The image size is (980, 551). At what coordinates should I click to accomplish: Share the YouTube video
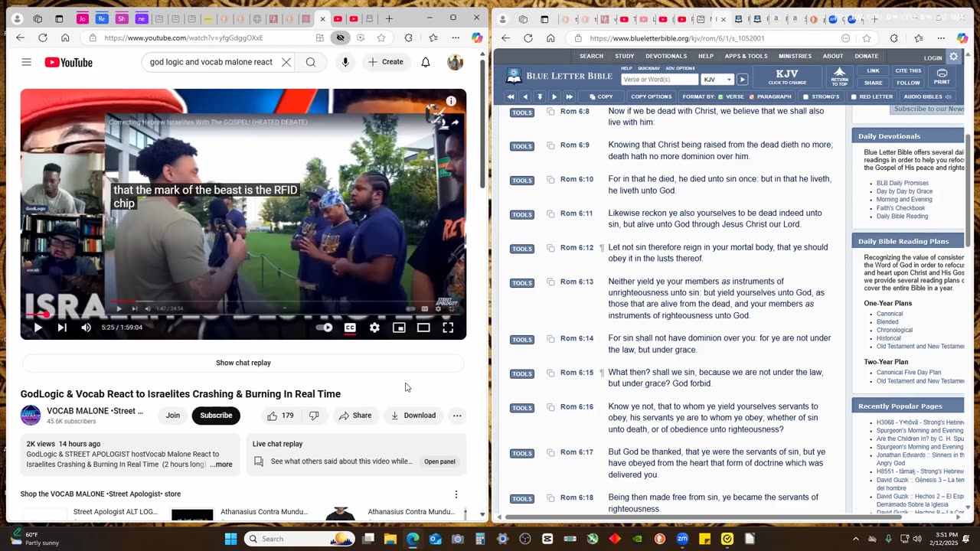point(355,416)
